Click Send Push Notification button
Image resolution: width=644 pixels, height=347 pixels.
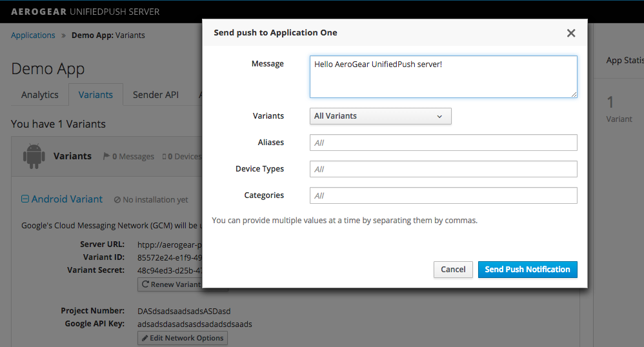[527, 270]
